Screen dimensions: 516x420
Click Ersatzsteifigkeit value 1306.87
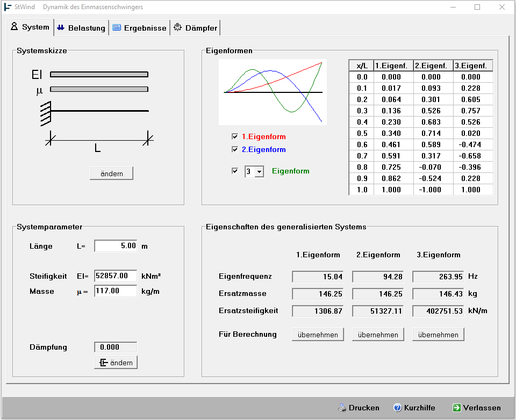click(318, 311)
